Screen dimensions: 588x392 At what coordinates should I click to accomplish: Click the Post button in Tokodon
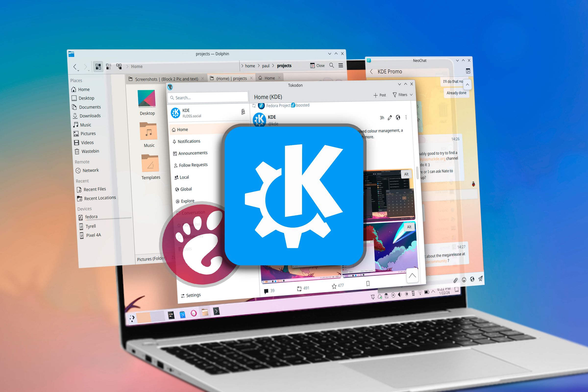point(380,95)
